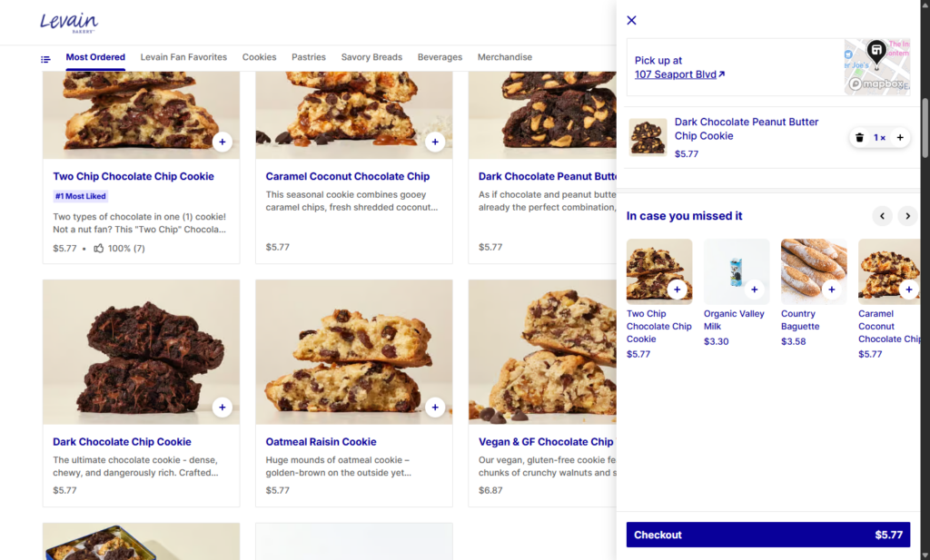Click the Mapbox pickup location map
The width and height of the screenshot is (930, 560).
coord(876,66)
